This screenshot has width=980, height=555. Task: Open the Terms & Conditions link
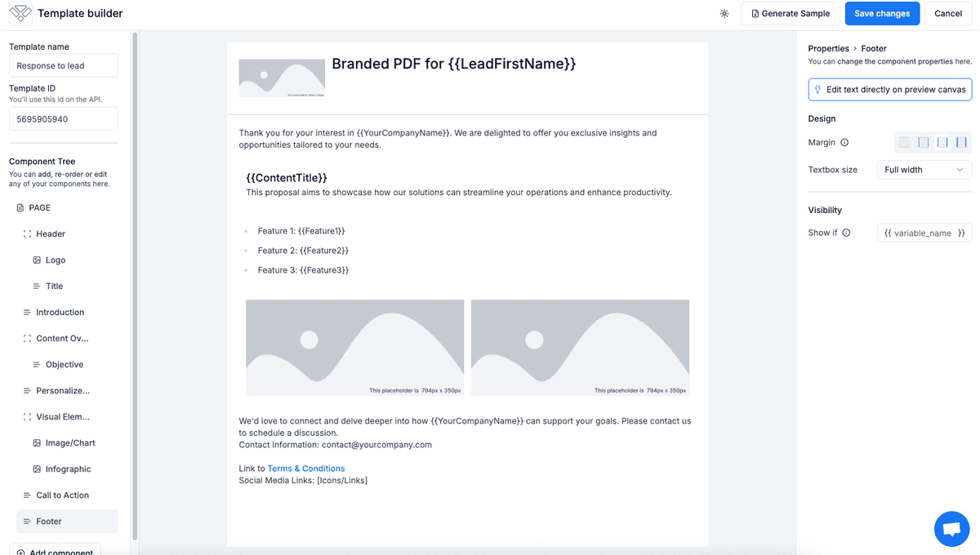[x=306, y=468]
